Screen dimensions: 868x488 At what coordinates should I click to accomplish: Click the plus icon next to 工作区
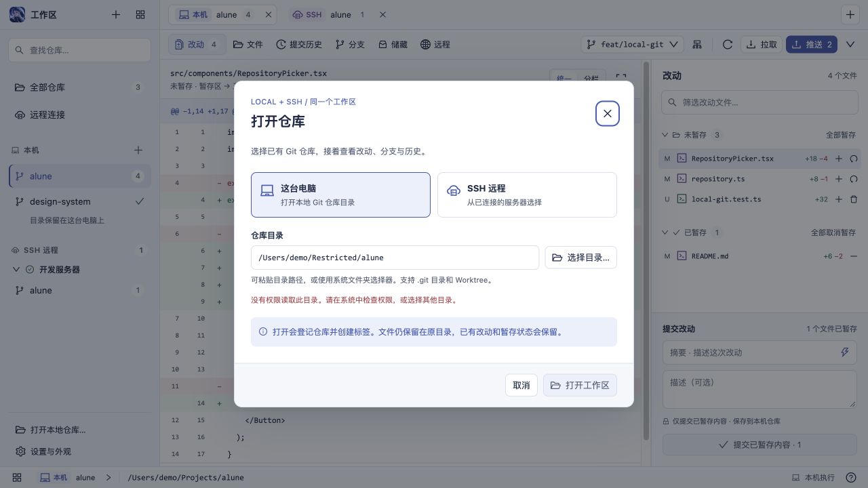tap(116, 14)
